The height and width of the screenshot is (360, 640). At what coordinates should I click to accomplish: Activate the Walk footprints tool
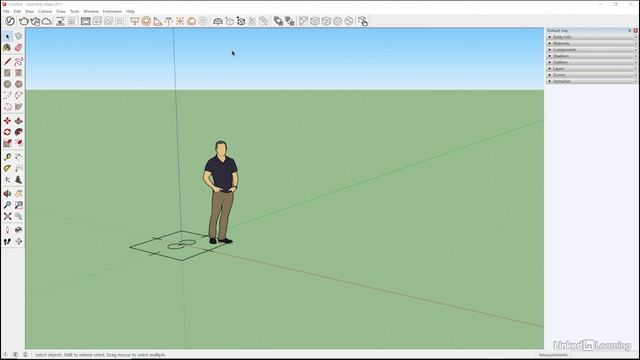click(x=7, y=242)
